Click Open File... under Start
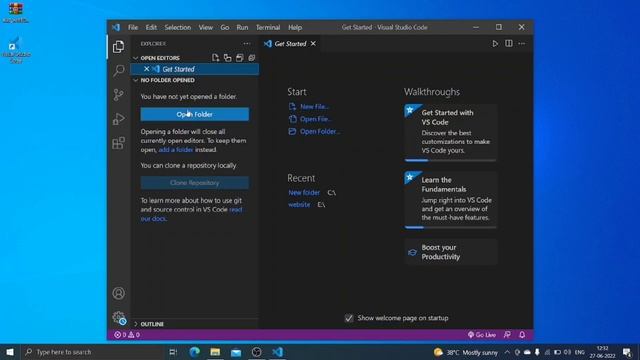Screen dimensions: 640x360 pyautogui.click(x=310, y=119)
